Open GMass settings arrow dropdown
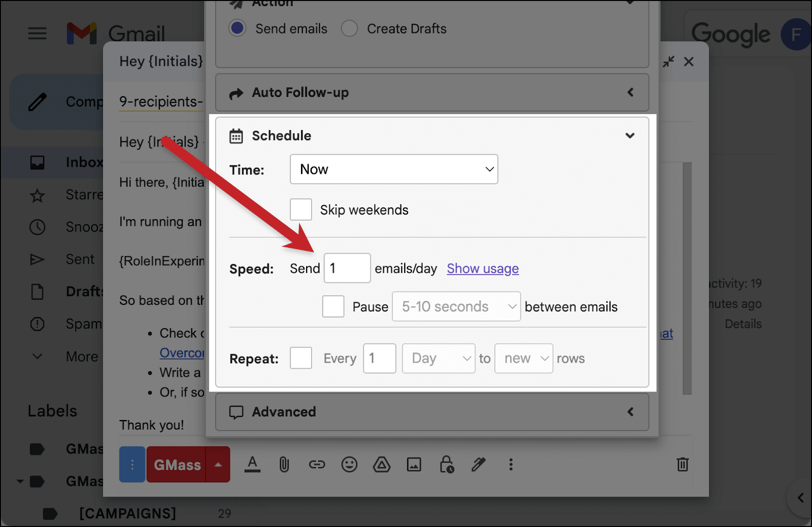 [218, 464]
